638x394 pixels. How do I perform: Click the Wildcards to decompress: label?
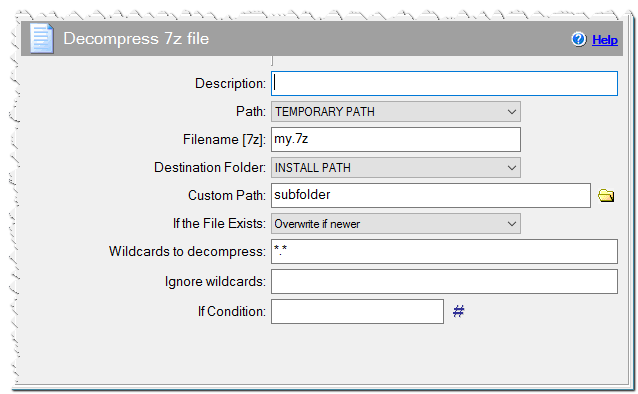187,252
